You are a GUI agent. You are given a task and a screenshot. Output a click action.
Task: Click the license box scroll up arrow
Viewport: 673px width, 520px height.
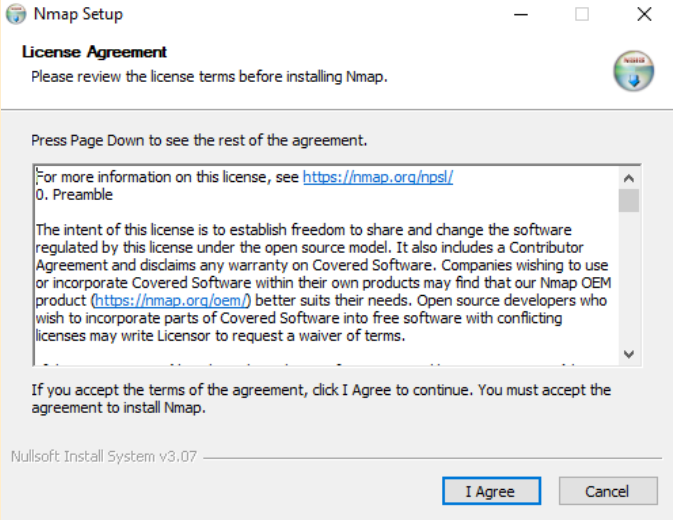click(x=629, y=178)
